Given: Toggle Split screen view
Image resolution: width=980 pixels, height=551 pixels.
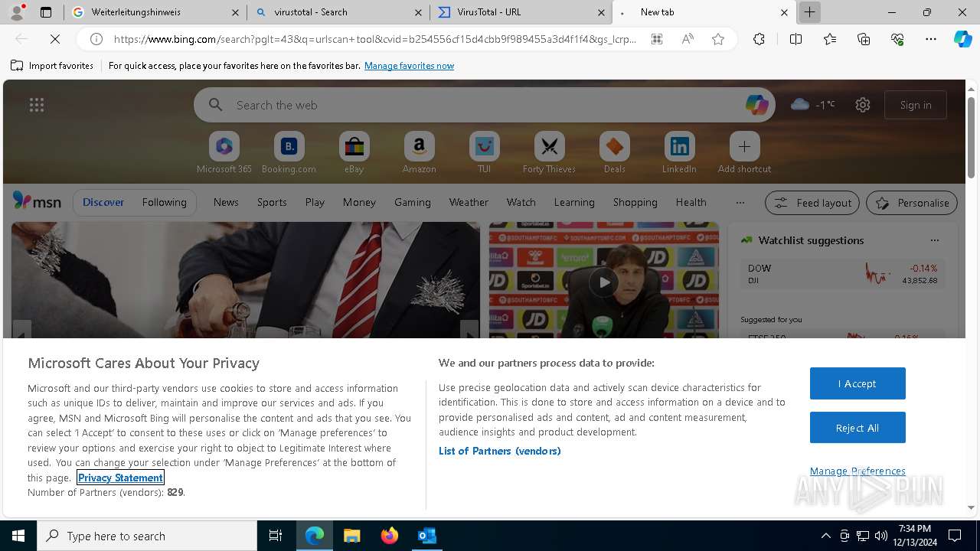Looking at the screenshot, I should 795,39.
